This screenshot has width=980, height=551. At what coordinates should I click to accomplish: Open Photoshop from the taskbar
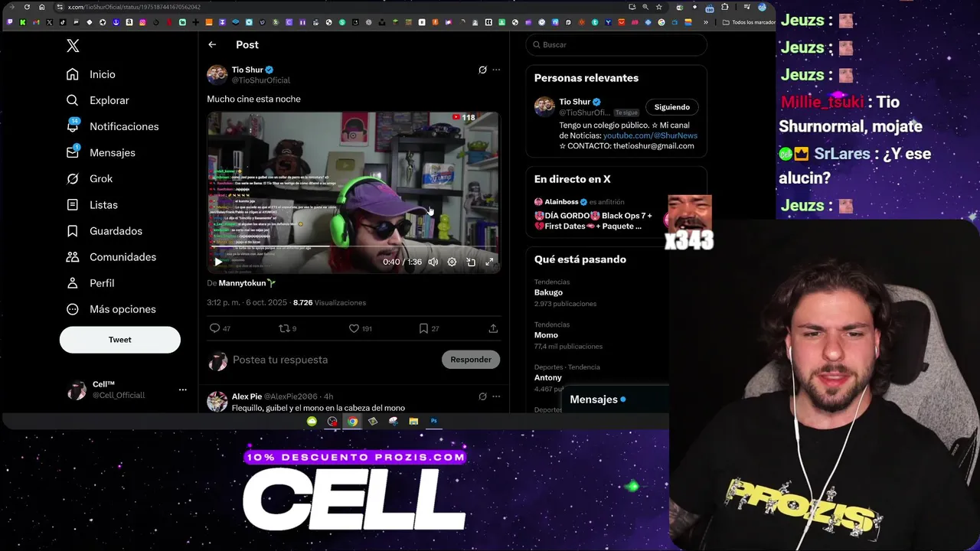click(x=433, y=421)
